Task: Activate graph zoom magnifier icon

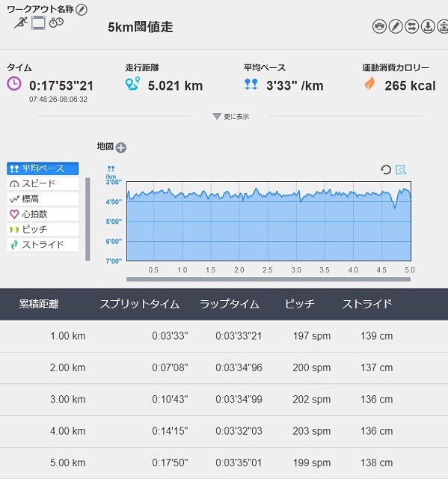Action: tap(401, 170)
